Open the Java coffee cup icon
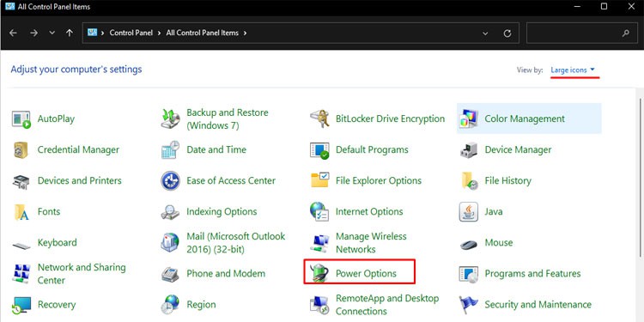 pyautogui.click(x=469, y=212)
